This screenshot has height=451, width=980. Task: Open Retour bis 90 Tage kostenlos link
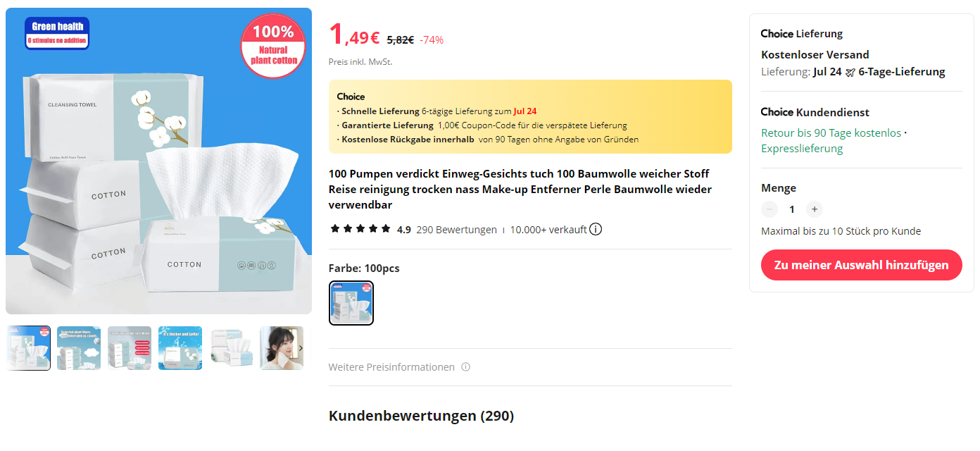coord(831,132)
